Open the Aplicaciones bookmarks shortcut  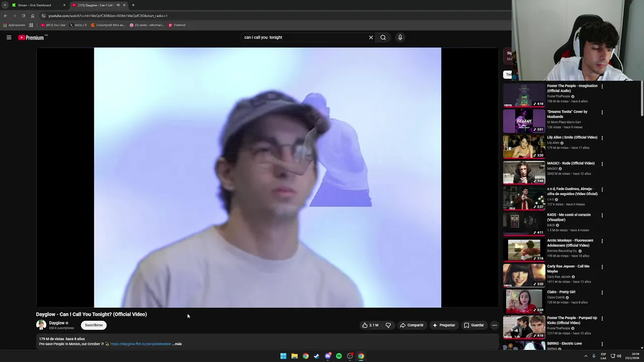coord(14,25)
